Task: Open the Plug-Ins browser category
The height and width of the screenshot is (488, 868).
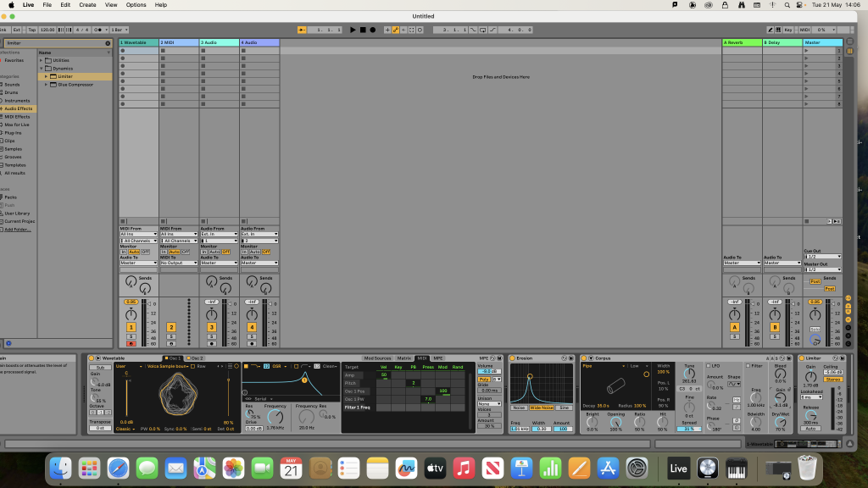Action: [x=14, y=133]
